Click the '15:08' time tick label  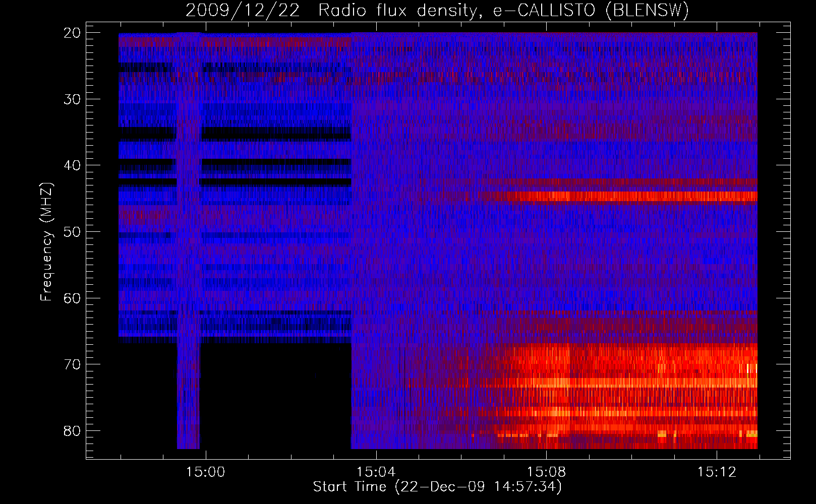click(x=546, y=472)
